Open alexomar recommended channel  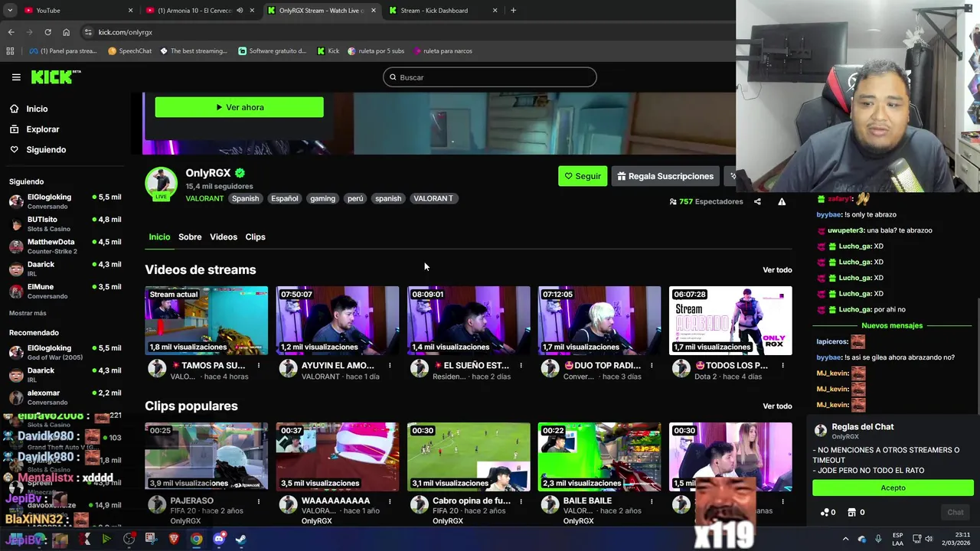click(65, 397)
